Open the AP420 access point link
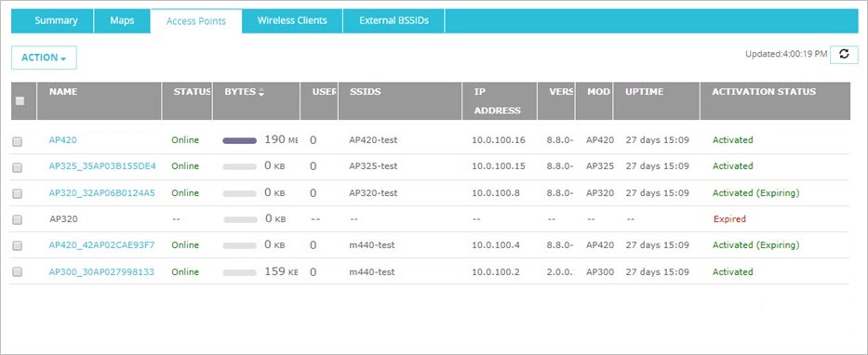Image resolution: width=868 pixels, height=355 pixels. [62, 140]
